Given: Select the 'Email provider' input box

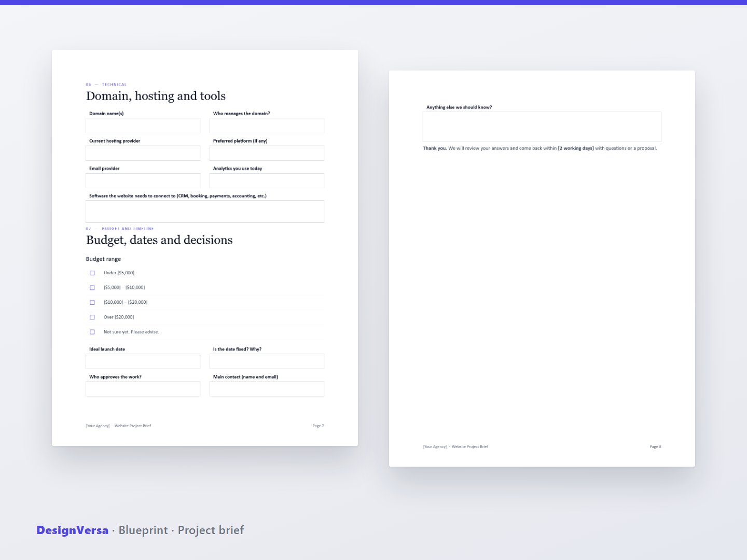Looking at the screenshot, I should 143,180.
